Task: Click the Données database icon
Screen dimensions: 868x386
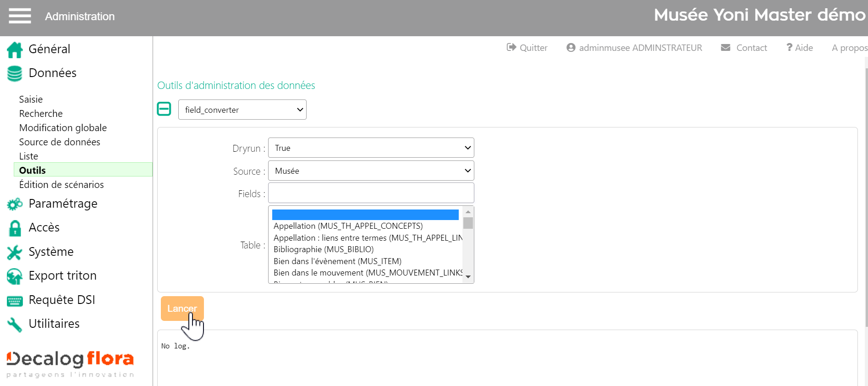Action: tap(15, 73)
